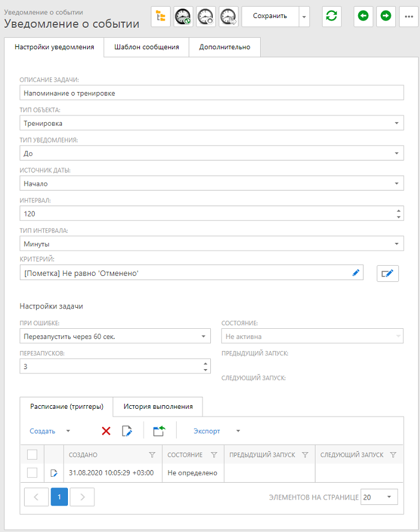Tick the checkbox of the 31.08.2020 trigger row
The image size is (420, 532).
32,472
